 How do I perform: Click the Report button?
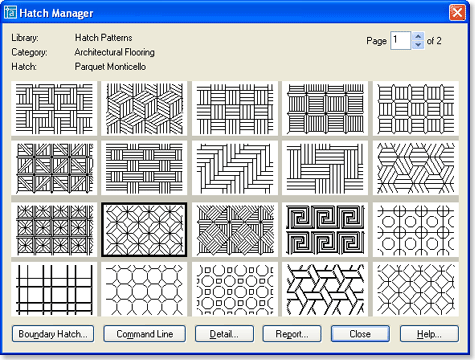click(292, 334)
